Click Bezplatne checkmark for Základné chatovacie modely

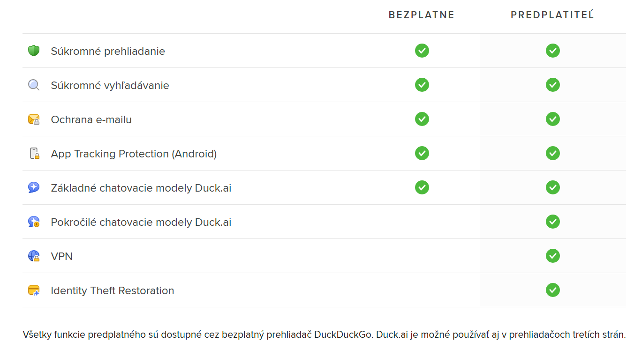422,187
